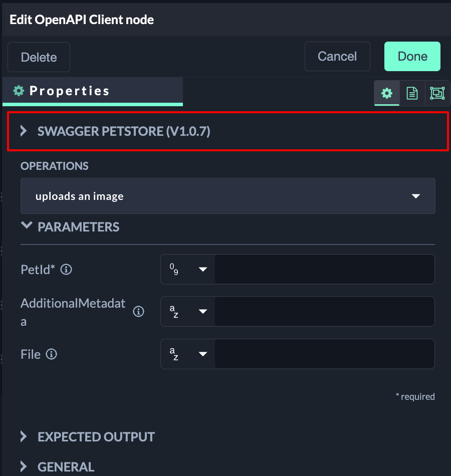Focus the PetId value field
The image size is (451, 476).
(x=324, y=270)
